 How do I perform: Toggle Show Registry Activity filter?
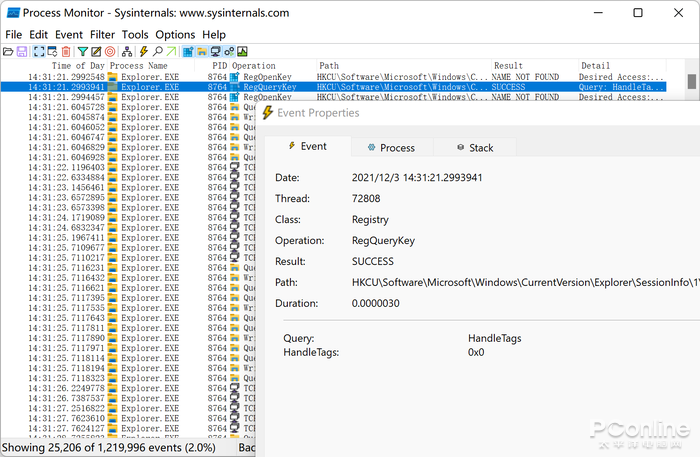(x=188, y=51)
